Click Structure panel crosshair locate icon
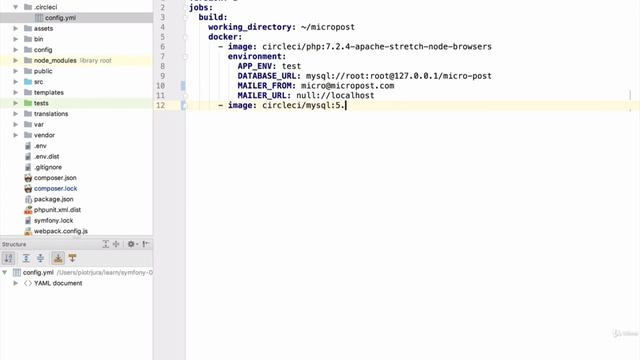The width and height of the screenshot is (640, 360). pos(116,244)
